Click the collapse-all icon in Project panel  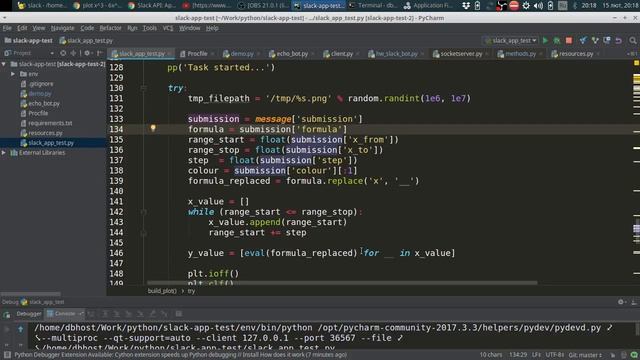tap(73, 53)
